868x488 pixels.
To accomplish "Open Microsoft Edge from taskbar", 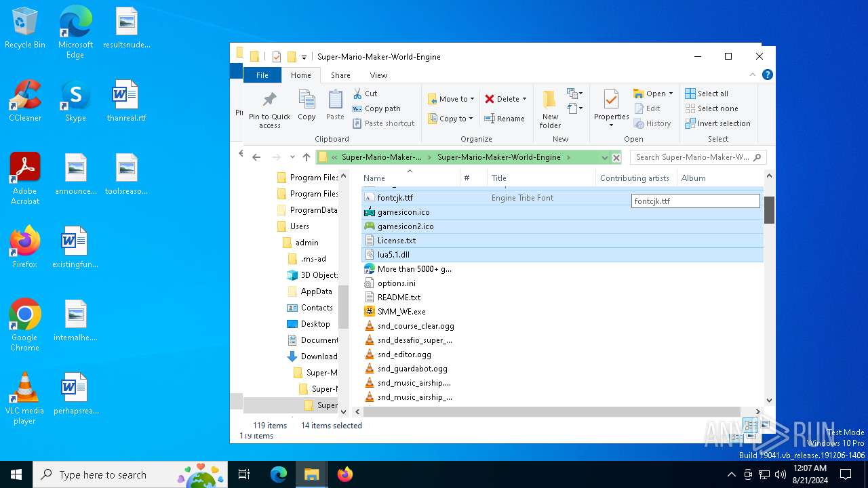I will (x=279, y=474).
